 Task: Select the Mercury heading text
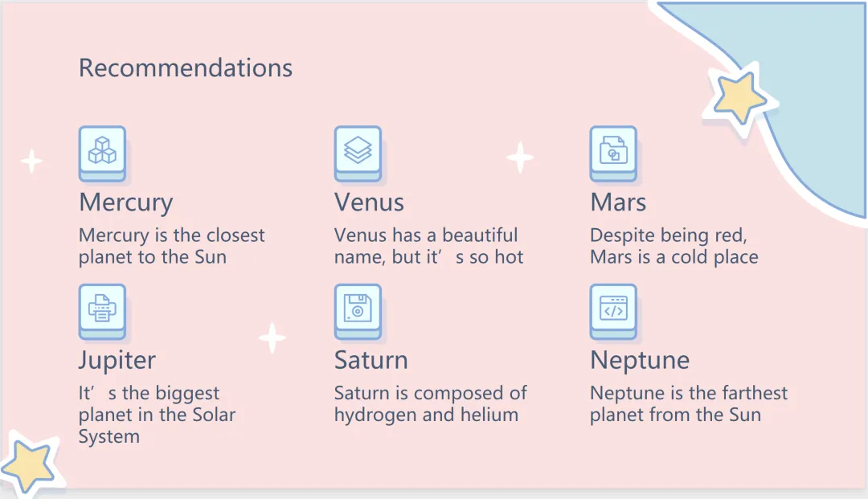tap(126, 202)
